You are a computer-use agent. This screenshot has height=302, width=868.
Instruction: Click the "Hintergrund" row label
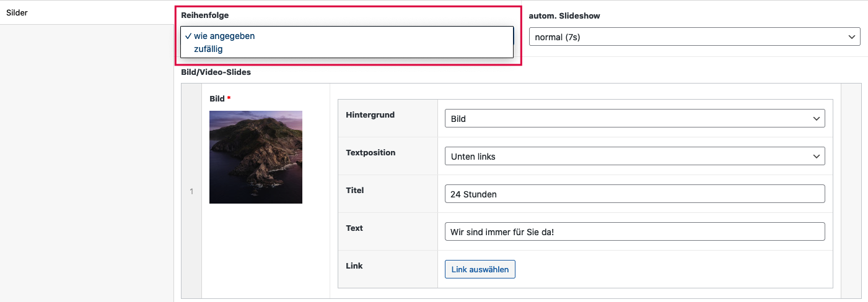tap(370, 114)
